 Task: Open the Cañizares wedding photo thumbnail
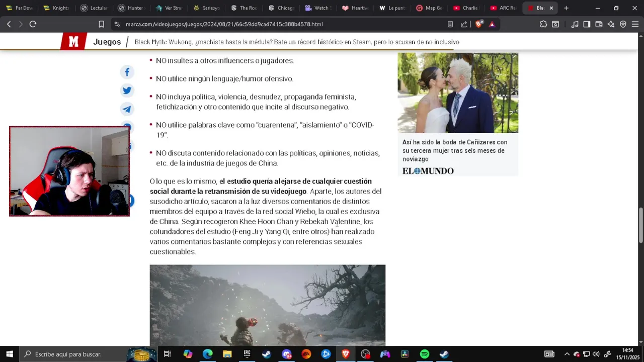[x=458, y=93]
